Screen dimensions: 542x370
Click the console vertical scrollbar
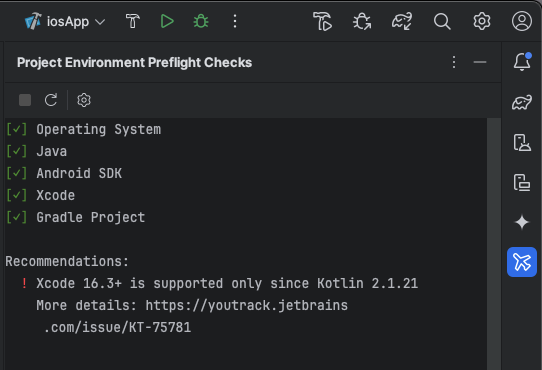(x=494, y=244)
